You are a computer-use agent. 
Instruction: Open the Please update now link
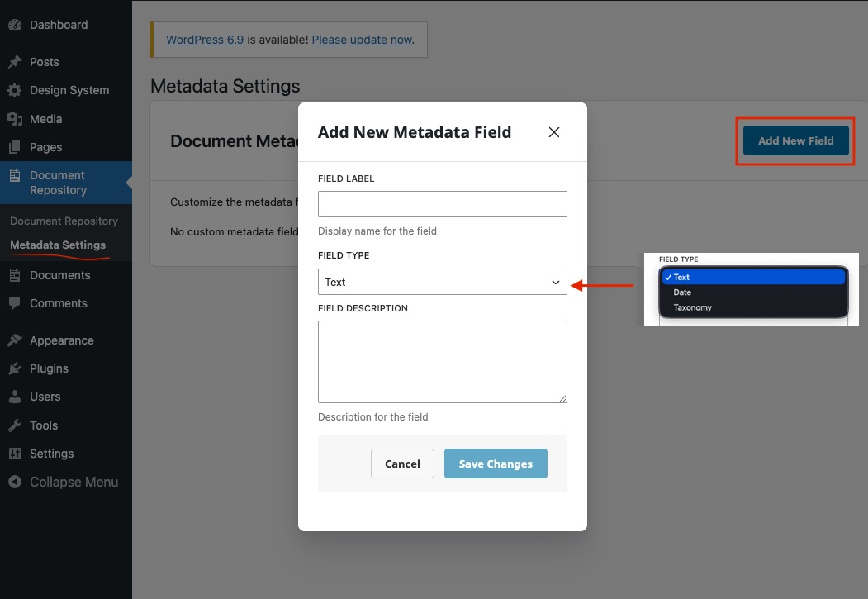pos(363,39)
